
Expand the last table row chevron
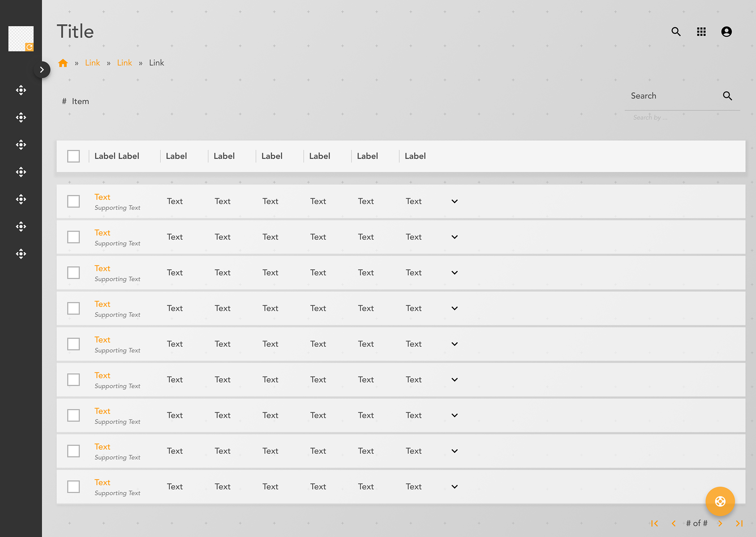(x=455, y=486)
